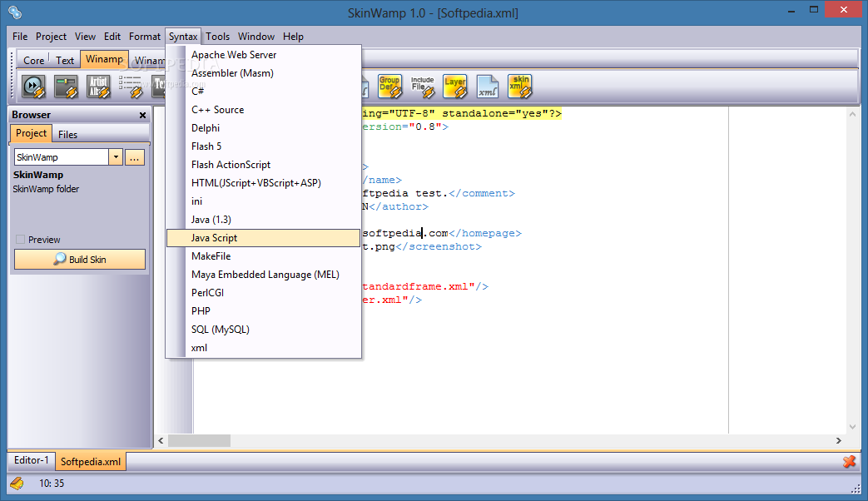Select Apache Web Server syntax
868x501 pixels.
tap(264, 55)
